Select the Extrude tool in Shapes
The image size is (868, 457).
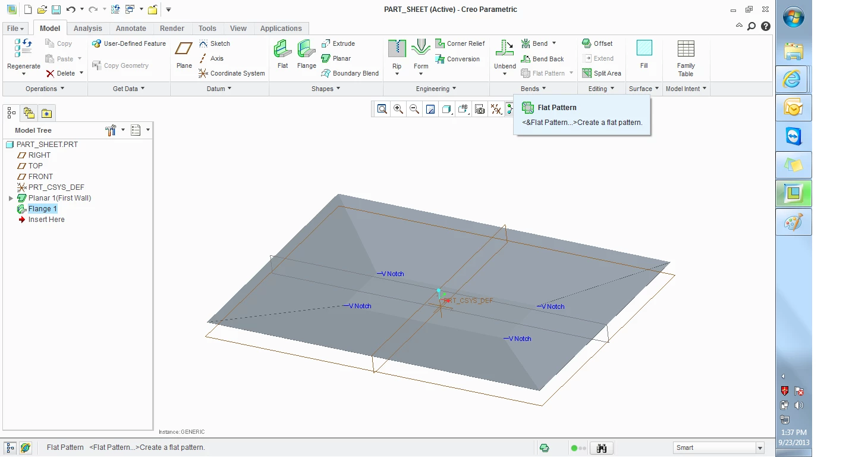[338, 43]
